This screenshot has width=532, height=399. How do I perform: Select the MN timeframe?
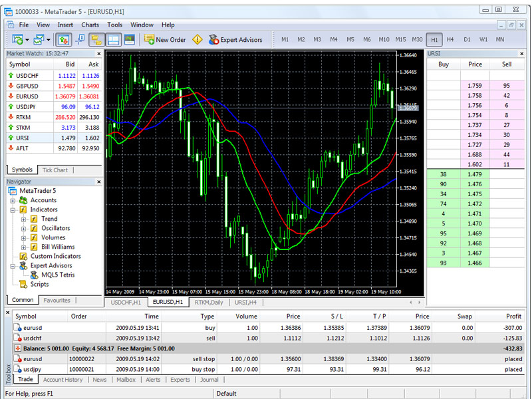500,40
